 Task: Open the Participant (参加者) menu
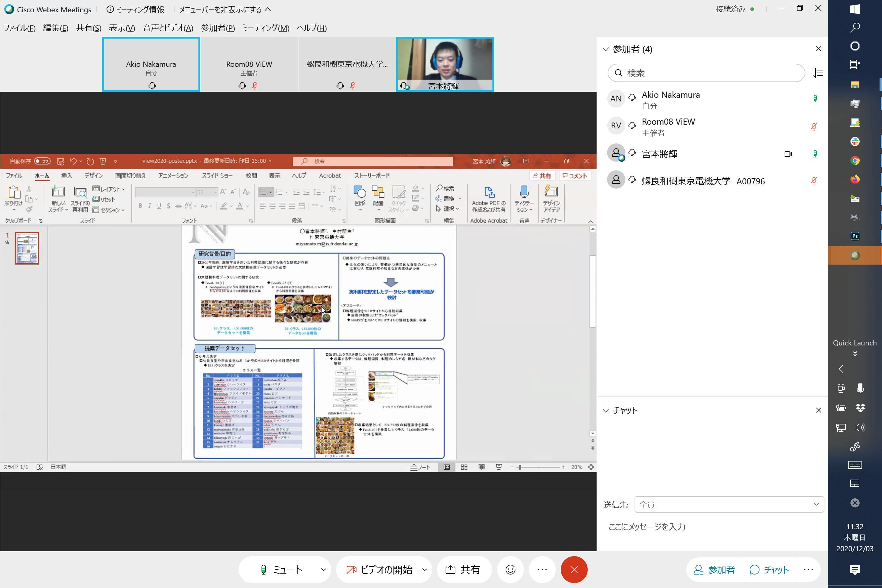click(x=218, y=28)
